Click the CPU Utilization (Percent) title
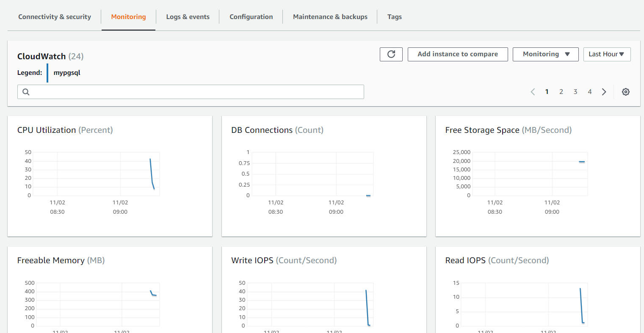 click(x=65, y=130)
